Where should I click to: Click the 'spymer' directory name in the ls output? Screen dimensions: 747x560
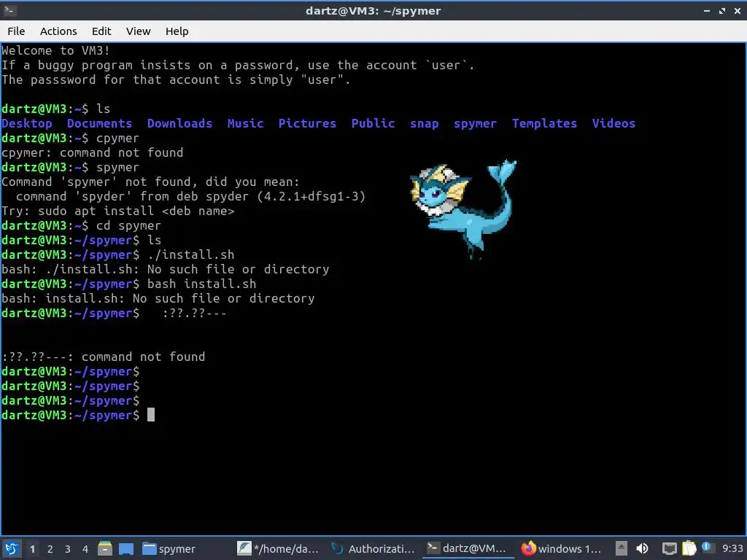click(x=475, y=124)
